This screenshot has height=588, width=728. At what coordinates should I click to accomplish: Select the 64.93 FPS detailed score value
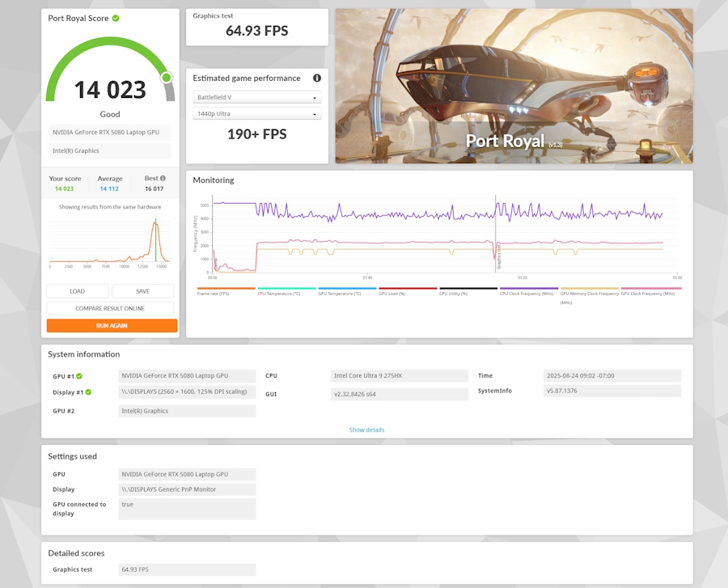(187, 569)
